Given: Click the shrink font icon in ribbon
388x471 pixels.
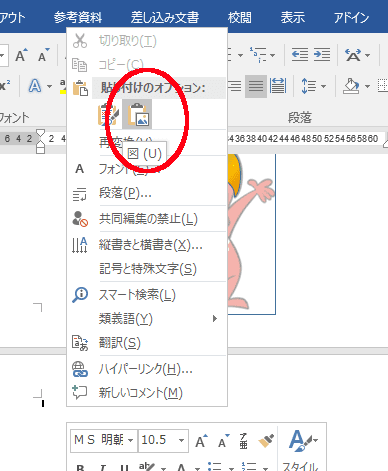Looking at the screenshot, I should coord(43,56).
